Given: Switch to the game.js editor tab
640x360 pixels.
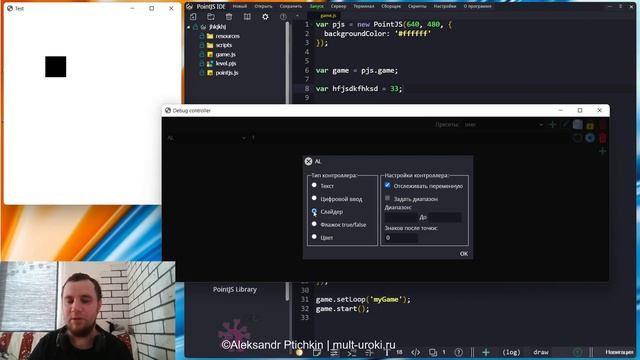Looking at the screenshot, I should 328,16.
